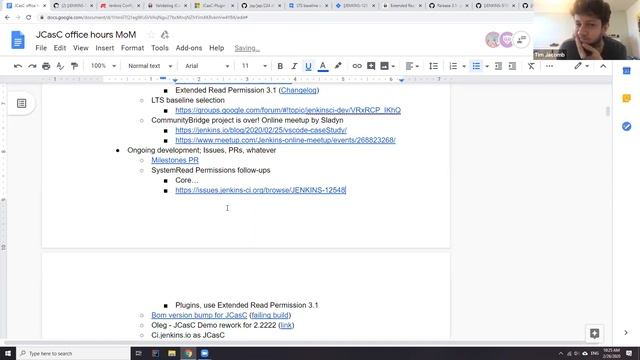Click the Redo icon in toolbar
The image size is (640, 360).
point(32,66)
